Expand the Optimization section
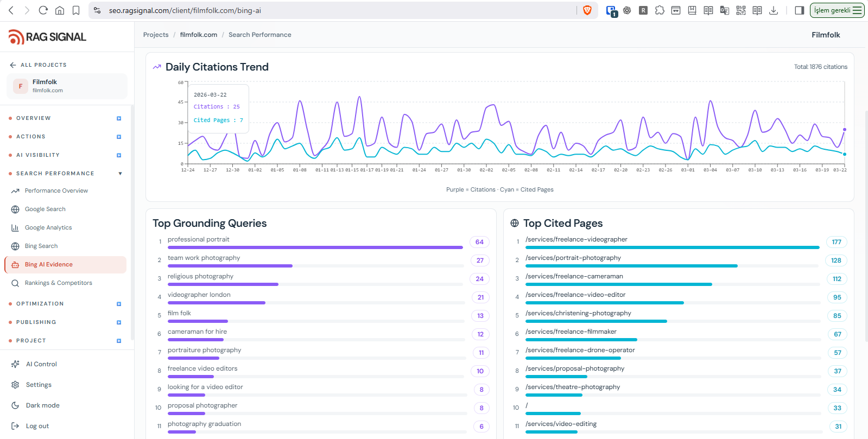 [x=65, y=303]
